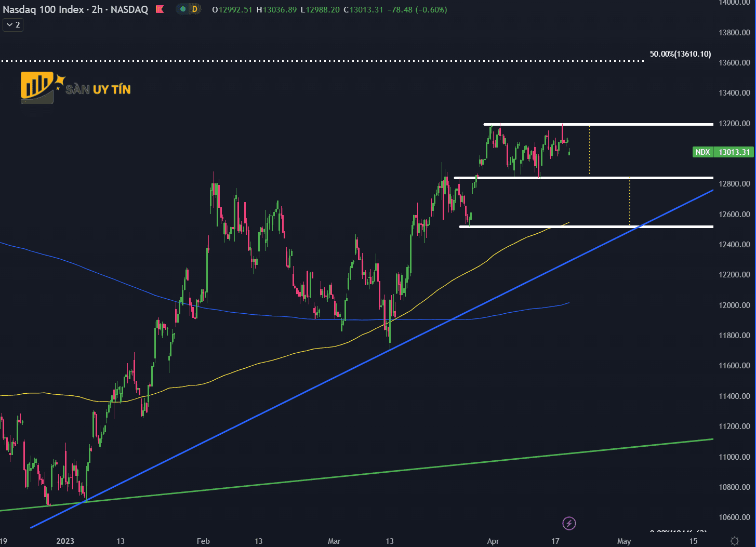Click the Mar label on time axis

point(334,541)
